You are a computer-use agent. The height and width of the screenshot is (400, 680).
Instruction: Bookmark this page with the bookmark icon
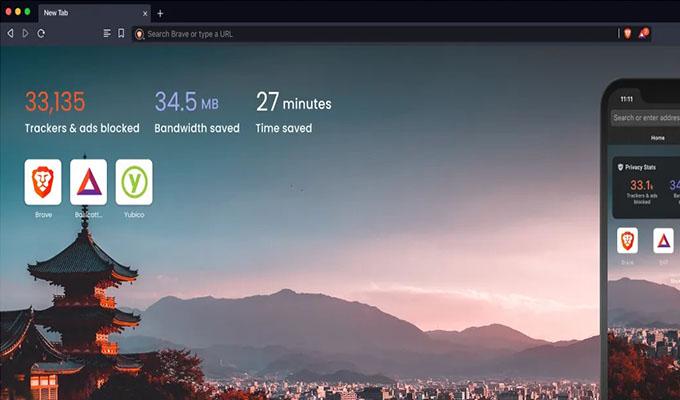[x=121, y=33]
